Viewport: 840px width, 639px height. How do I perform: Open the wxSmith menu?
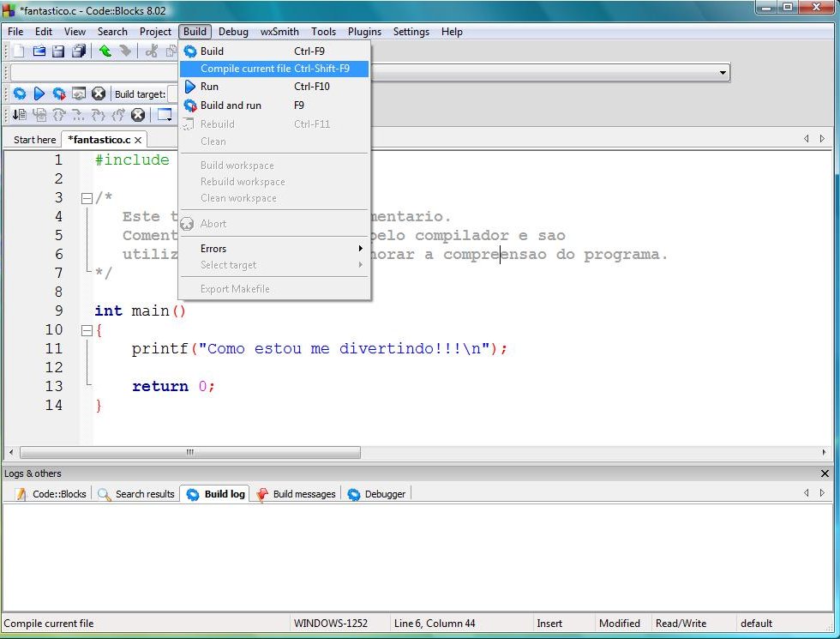point(279,32)
